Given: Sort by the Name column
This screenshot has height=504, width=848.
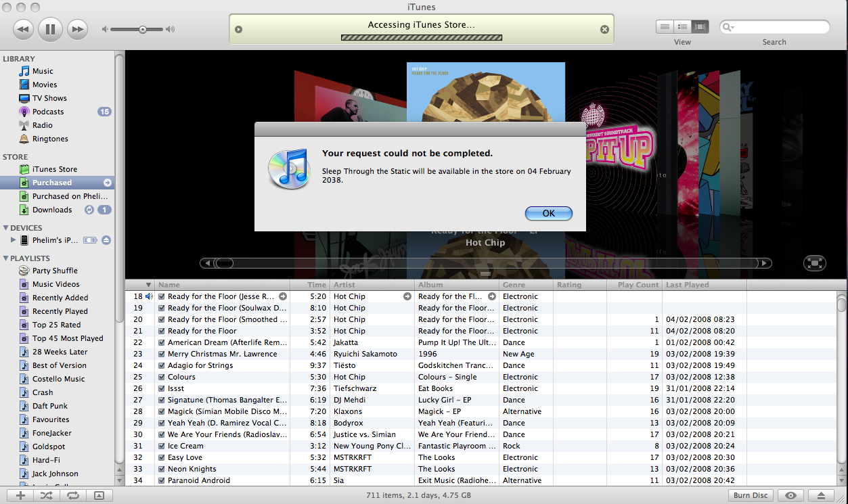Looking at the screenshot, I should [222, 285].
